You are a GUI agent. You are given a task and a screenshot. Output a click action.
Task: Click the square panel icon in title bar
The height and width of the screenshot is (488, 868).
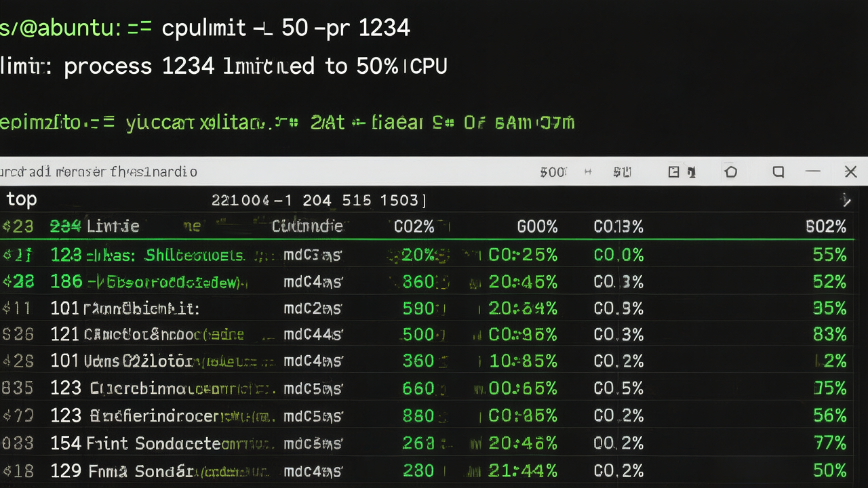(673, 172)
